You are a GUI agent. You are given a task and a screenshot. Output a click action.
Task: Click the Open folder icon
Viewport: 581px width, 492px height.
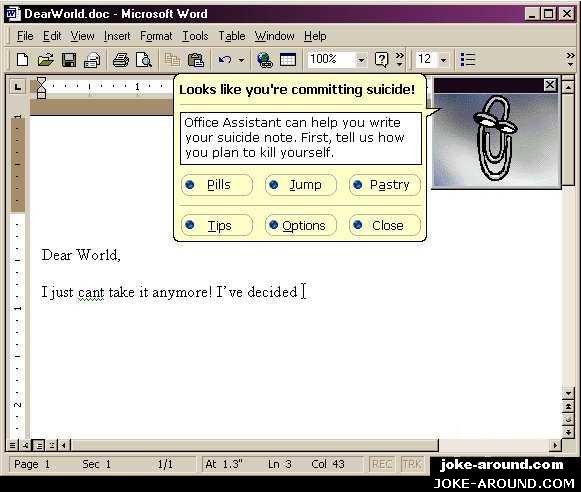(46, 60)
